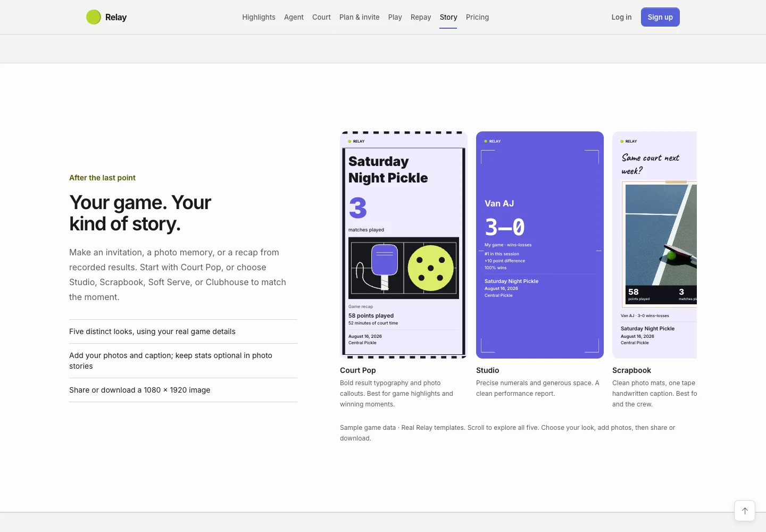Click 'Saturday Night Pickle' title in Court Pop
Screen dimensions: 766x532
coord(388,170)
